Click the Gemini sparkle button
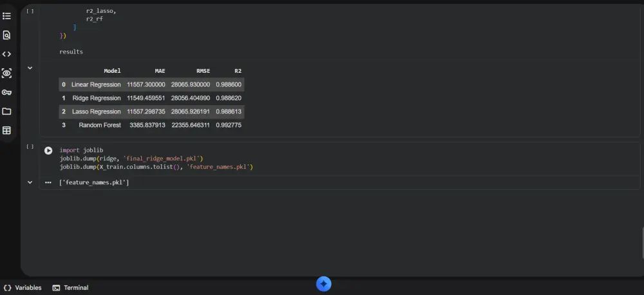The image size is (644, 295). coord(324,283)
